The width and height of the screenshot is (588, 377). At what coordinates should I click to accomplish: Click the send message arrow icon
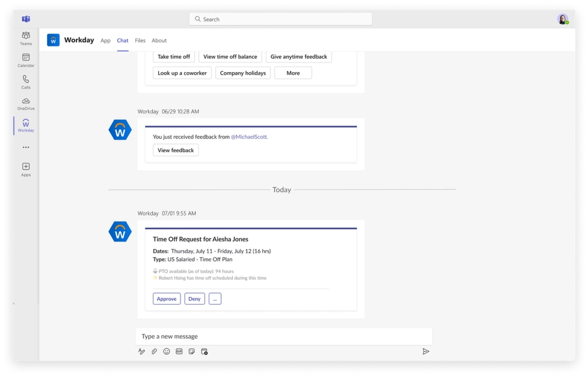(426, 351)
